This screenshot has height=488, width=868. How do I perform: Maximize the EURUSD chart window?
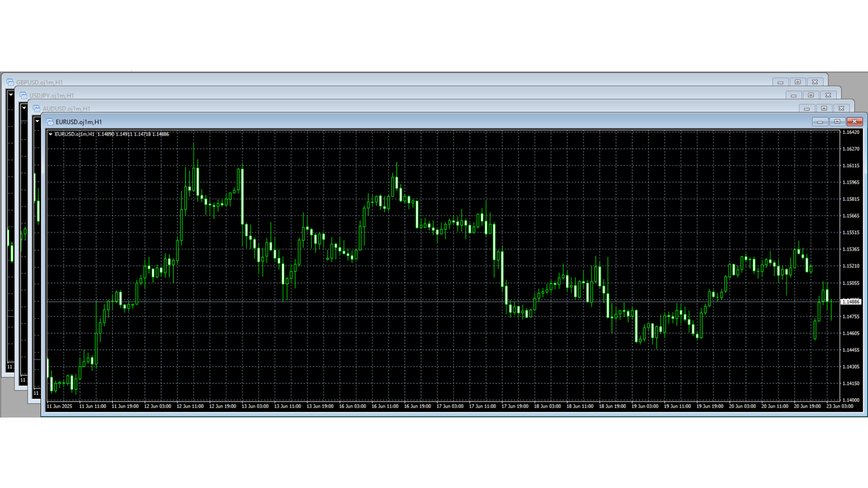click(x=837, y=122)
